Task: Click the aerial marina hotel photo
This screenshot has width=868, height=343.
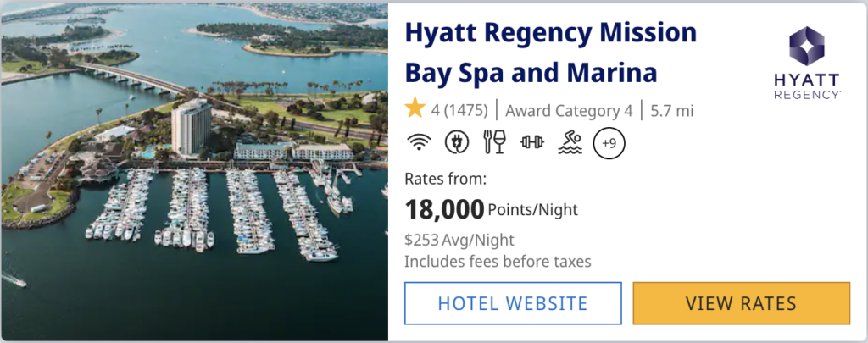Action: coord(194,171)
